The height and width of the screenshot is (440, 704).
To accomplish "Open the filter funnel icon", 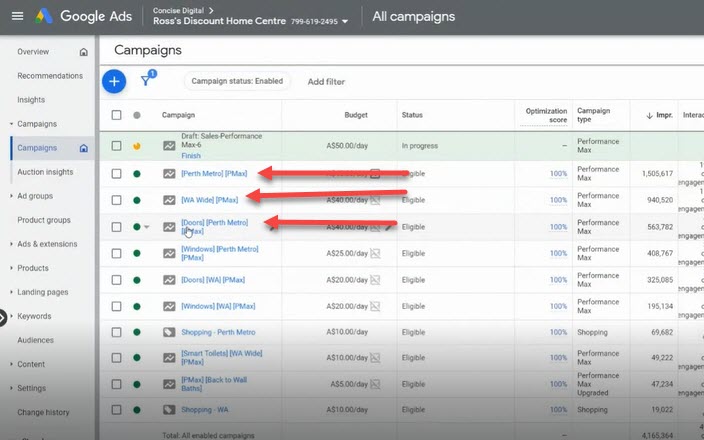I will click(x=145, y=81).
